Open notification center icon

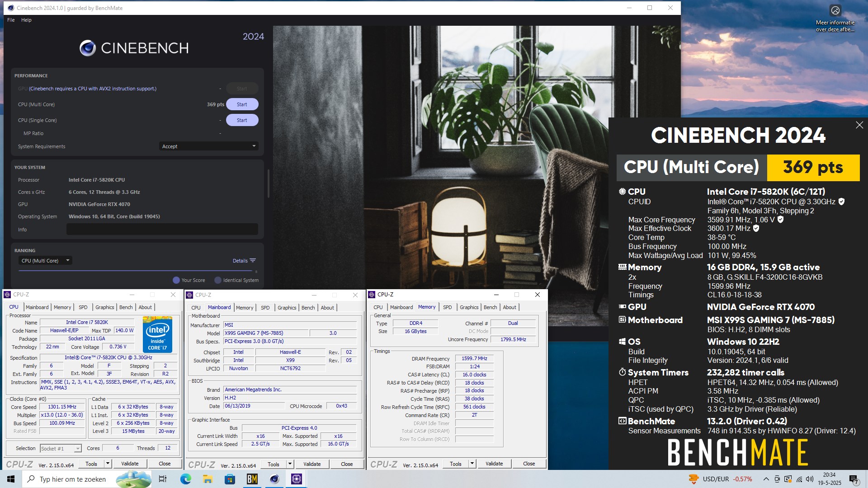[854, 479]
